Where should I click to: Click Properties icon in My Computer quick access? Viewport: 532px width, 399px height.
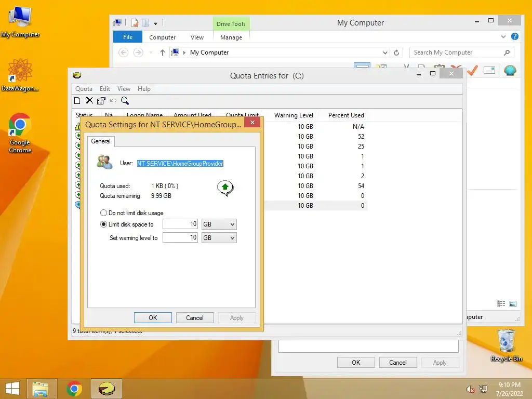pos(135,23)
